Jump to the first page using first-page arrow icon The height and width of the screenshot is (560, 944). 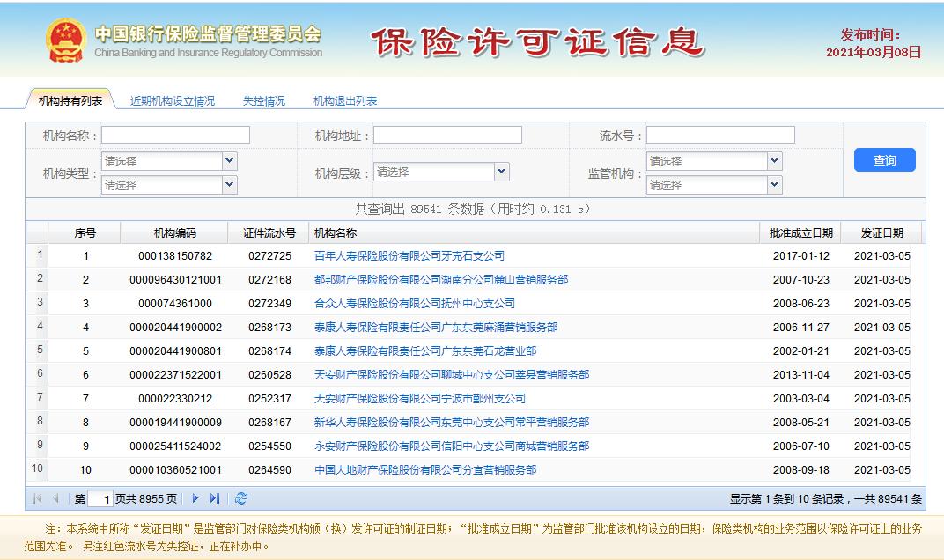pos(36,497)
